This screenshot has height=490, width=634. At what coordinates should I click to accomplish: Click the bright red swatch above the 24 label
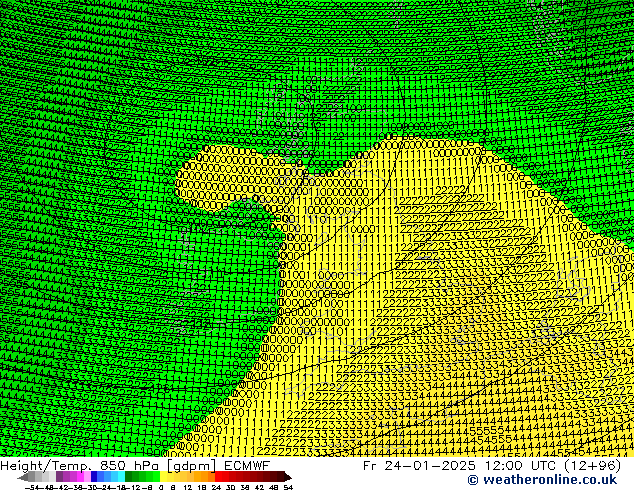218,477
